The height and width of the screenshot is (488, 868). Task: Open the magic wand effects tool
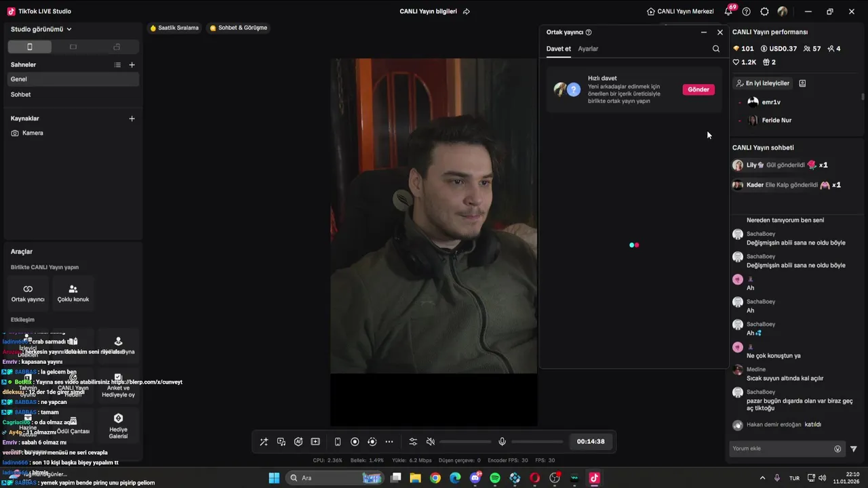(x=264, y=442)
